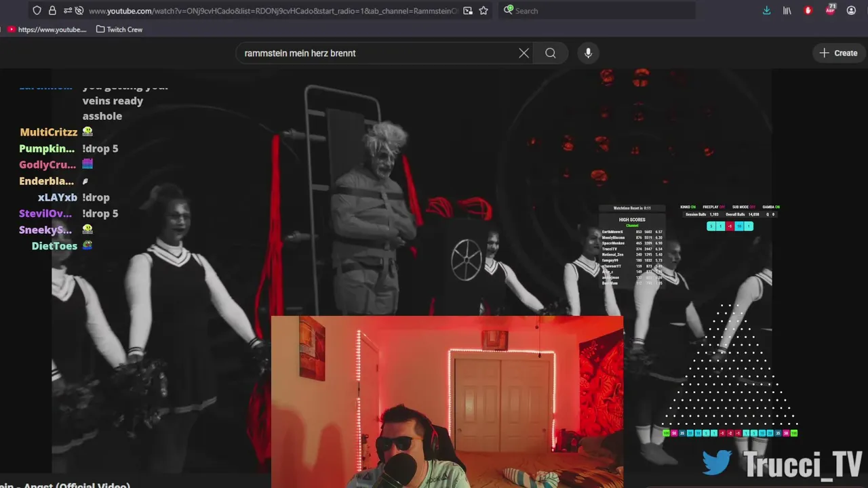
Task: Click the YouTube magnifier search button
Action: coord(551,53)
